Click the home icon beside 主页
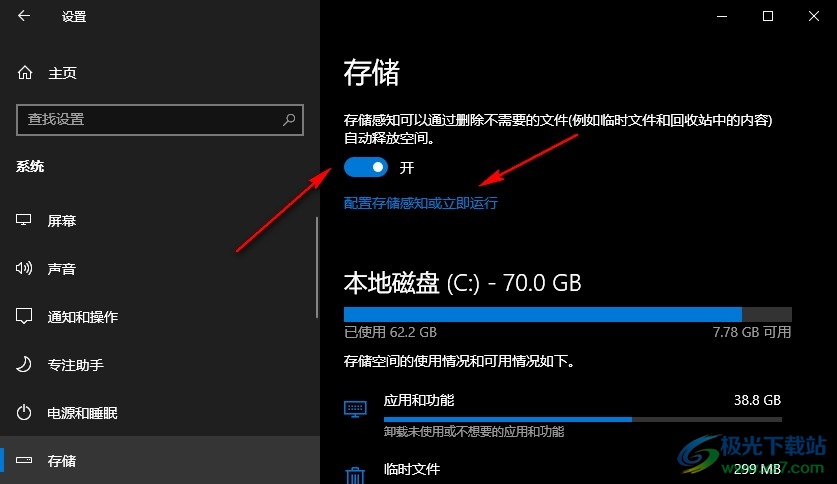This screenshot has width=837, height=484. click(x=25, y=73)
